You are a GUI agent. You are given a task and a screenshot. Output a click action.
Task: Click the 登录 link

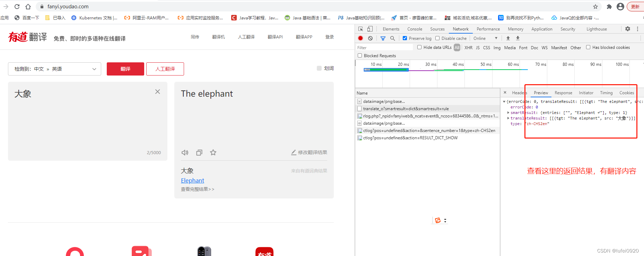330,37
